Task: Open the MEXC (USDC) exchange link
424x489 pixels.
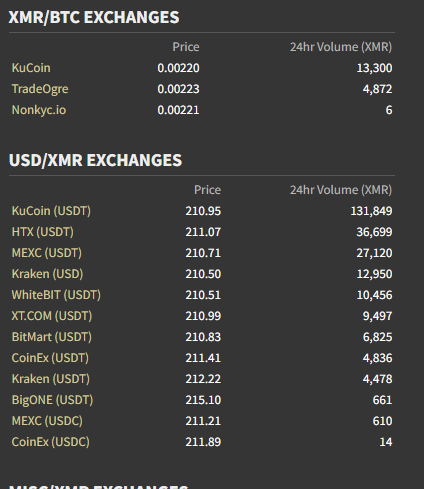Action: pos(47,421)
